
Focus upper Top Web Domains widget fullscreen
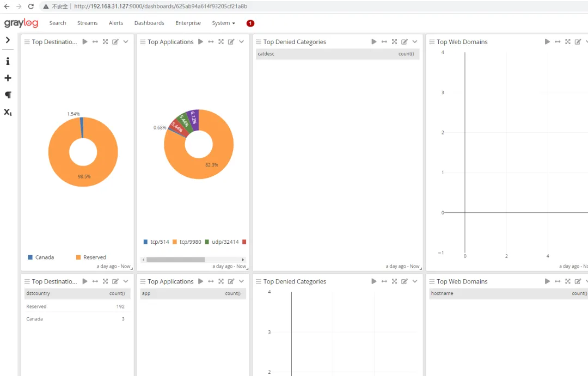tap(568, 41)
